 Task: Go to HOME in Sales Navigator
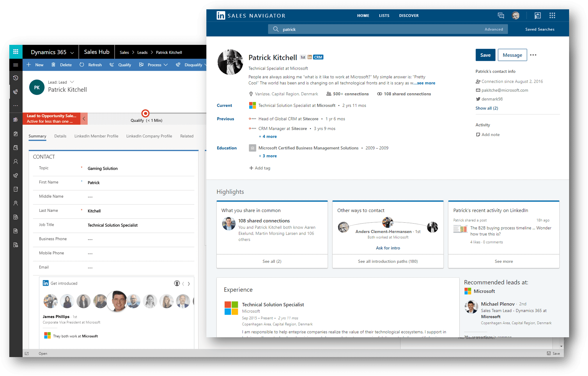(363, 15)
